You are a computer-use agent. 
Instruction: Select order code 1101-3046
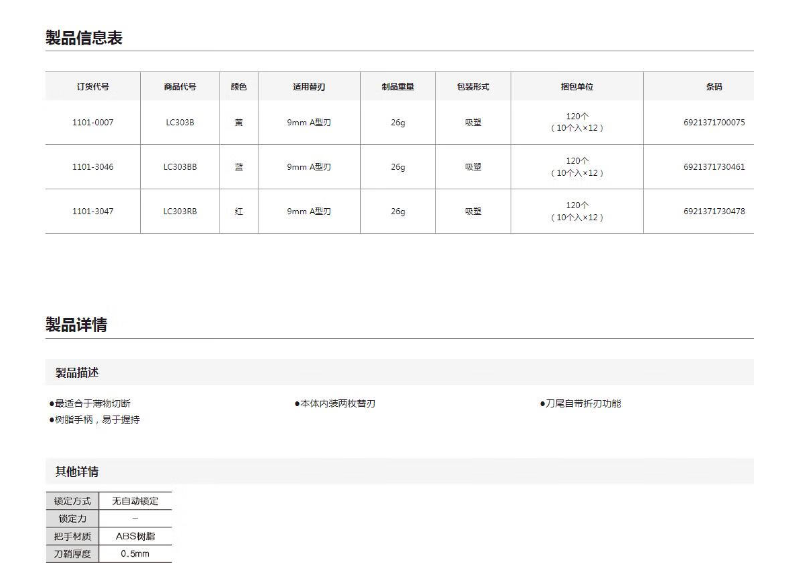[x=93, y=167]
